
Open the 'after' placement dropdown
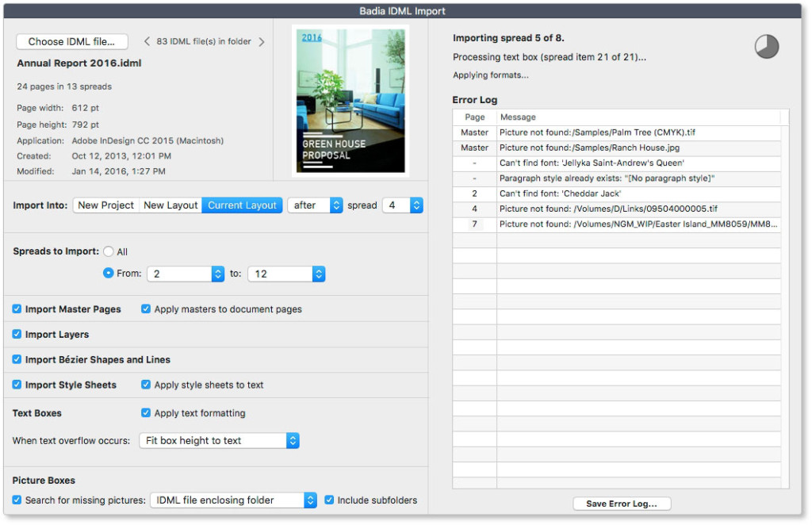click(315, 205)
